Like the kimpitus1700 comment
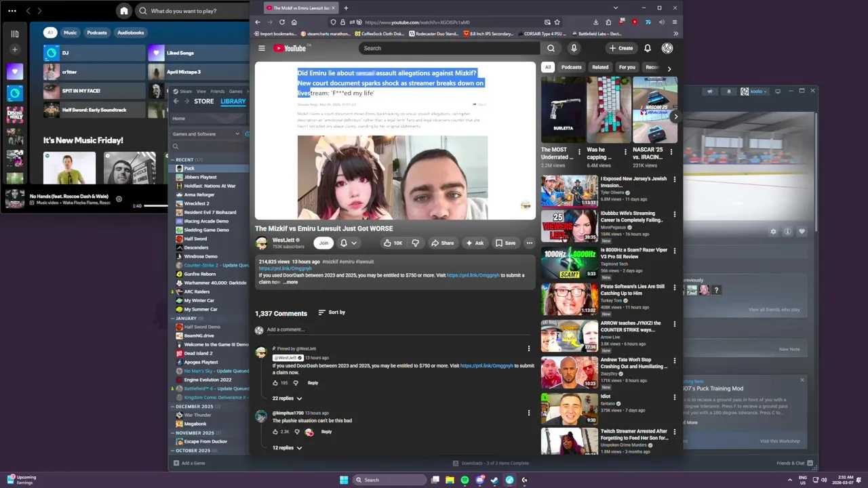The height and width of the screenshot is (488, 868). point(275,432)
